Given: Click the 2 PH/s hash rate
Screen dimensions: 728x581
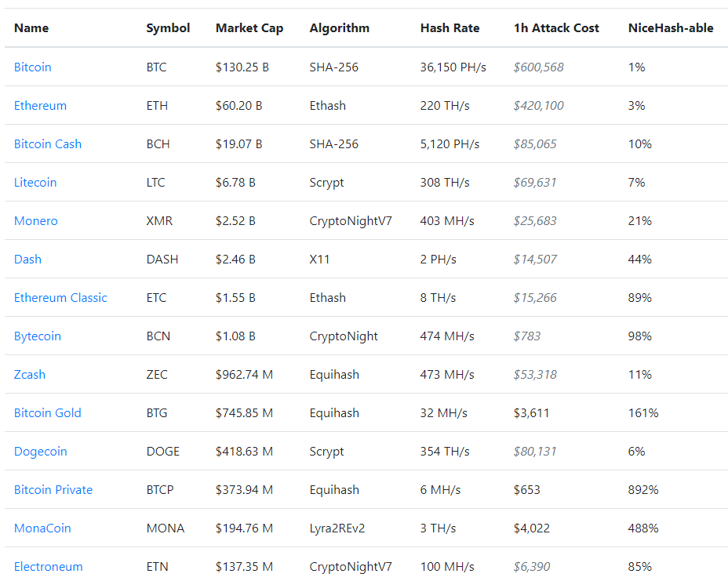Looking at the screenshot, I should pyautogui.click(x=439, y=260).
